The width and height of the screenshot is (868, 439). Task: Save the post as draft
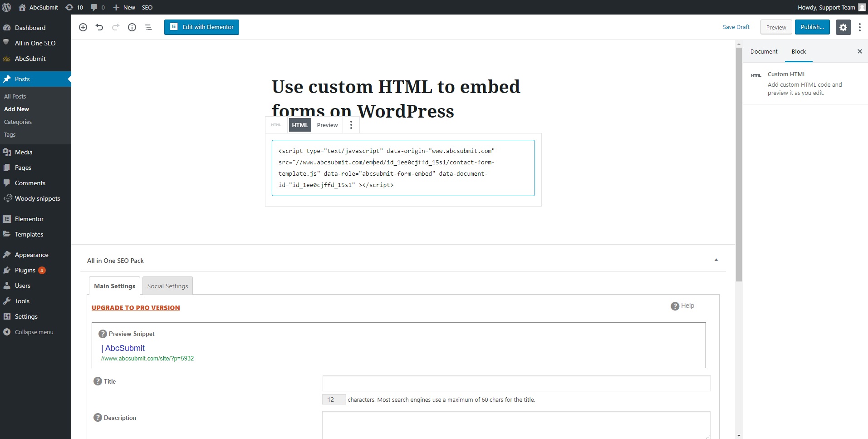(x=736, y=27)
